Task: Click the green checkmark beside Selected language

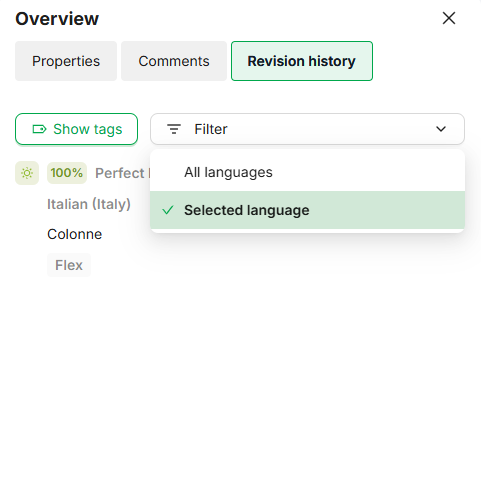Action: click(168, 210)
